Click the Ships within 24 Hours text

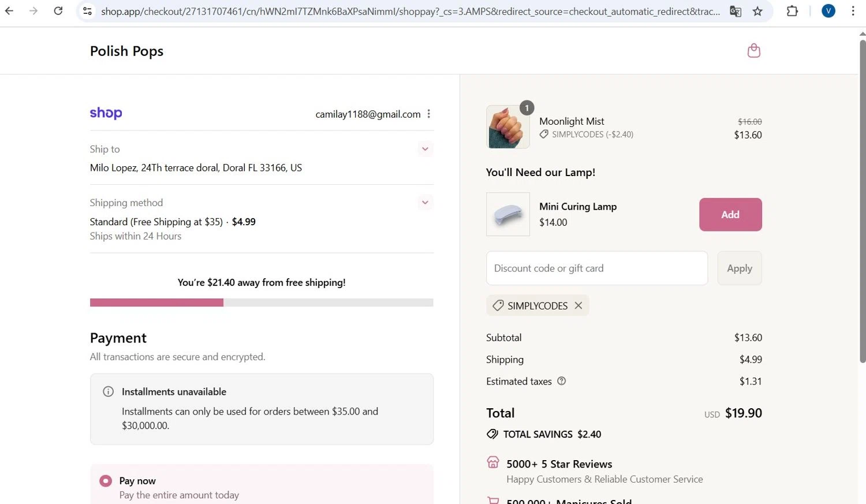[136, 236]
